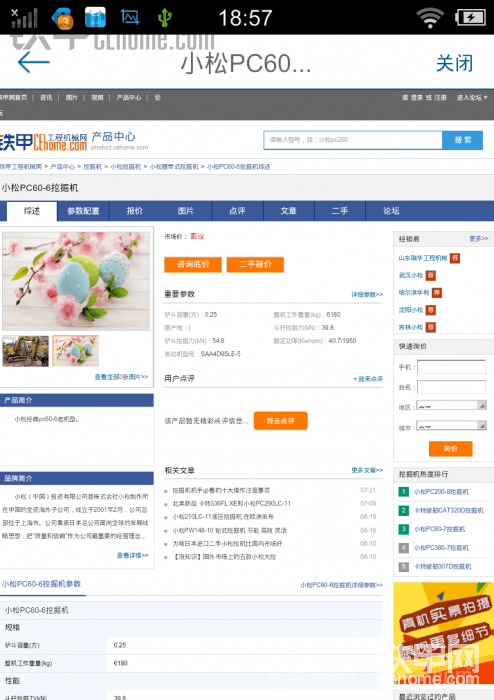The width and height of the screenshot is (494, 700).
Task: Open the 城市 city dropdown
Action: (x=451, y=426)
